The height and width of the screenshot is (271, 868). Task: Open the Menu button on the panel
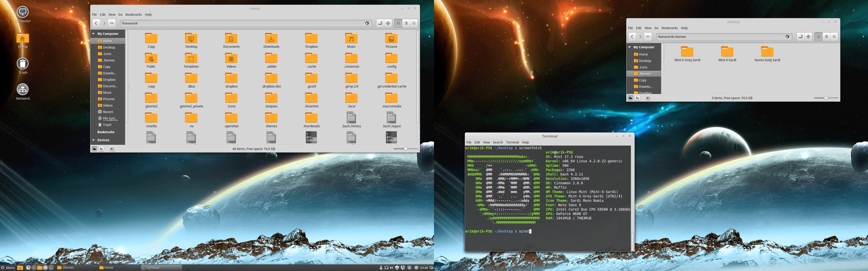pyautogui.click(x=8, y=268)
